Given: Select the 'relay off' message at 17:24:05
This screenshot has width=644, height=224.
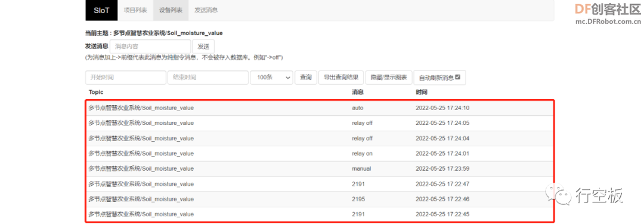Looking at the screenshot, I should tap(363, 122).
